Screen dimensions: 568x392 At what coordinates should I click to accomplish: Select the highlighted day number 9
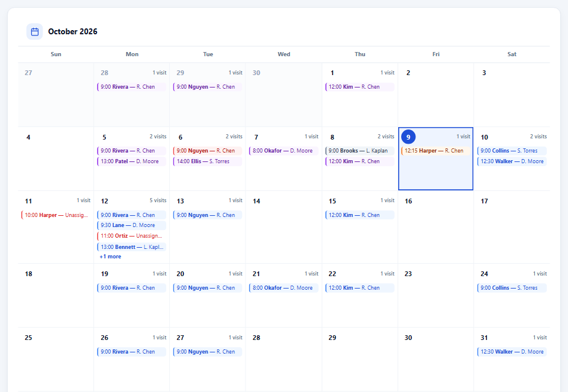(x=408, y=137)
